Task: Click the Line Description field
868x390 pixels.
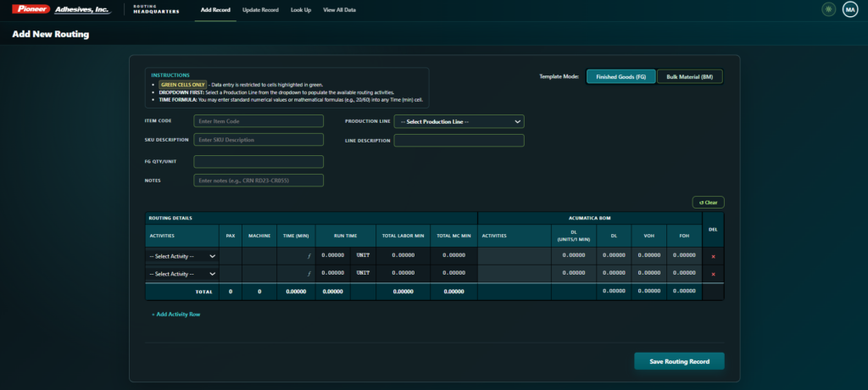Action: click(x=459, y=140)
